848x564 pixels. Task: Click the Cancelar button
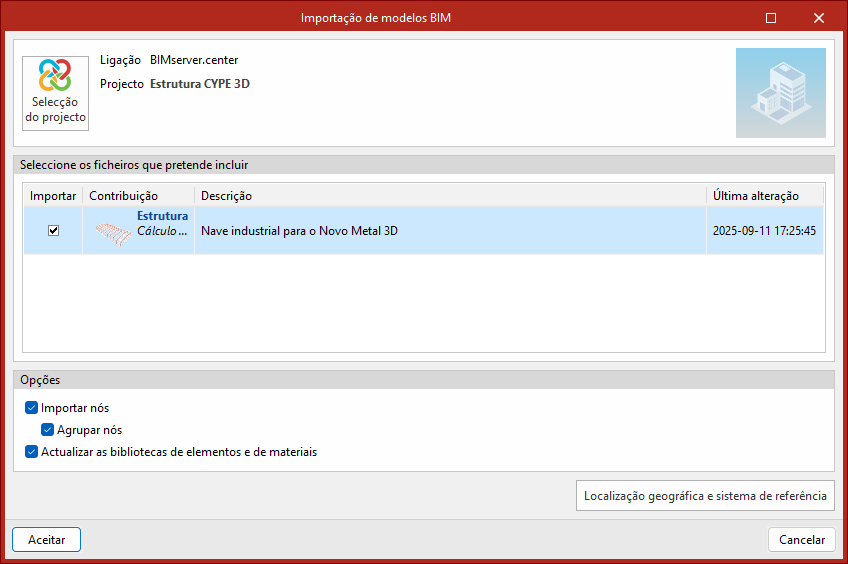click(802, 540)
